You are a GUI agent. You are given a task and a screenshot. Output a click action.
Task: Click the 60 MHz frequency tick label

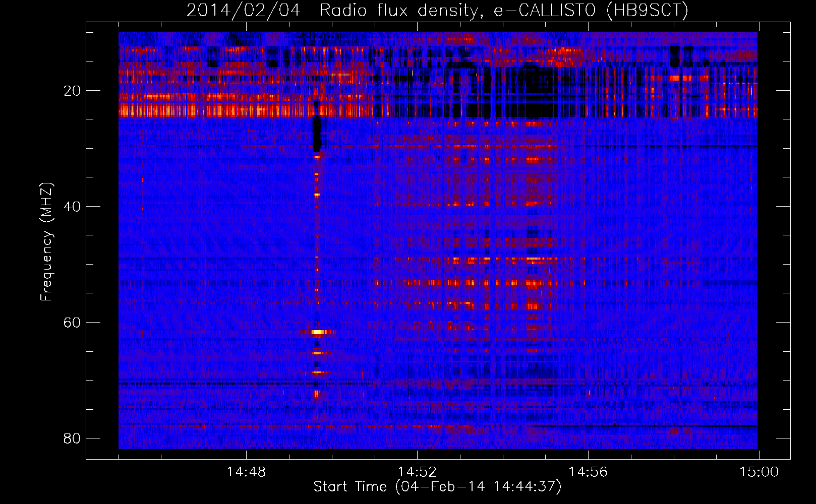[x=72, y=323]
